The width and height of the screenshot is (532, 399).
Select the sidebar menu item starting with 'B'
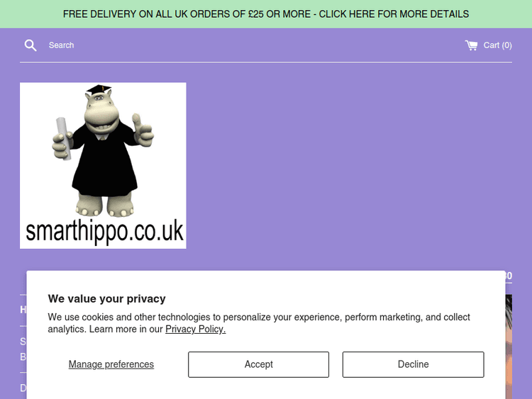tap(23, 357)
